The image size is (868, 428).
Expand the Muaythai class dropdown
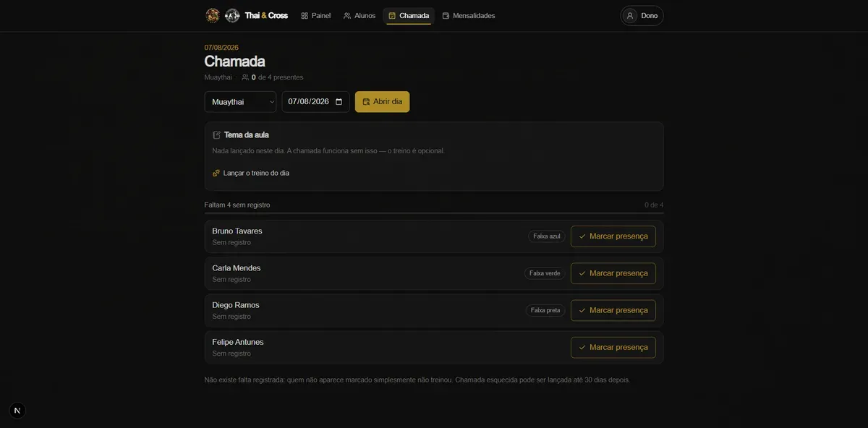(240, 102)
